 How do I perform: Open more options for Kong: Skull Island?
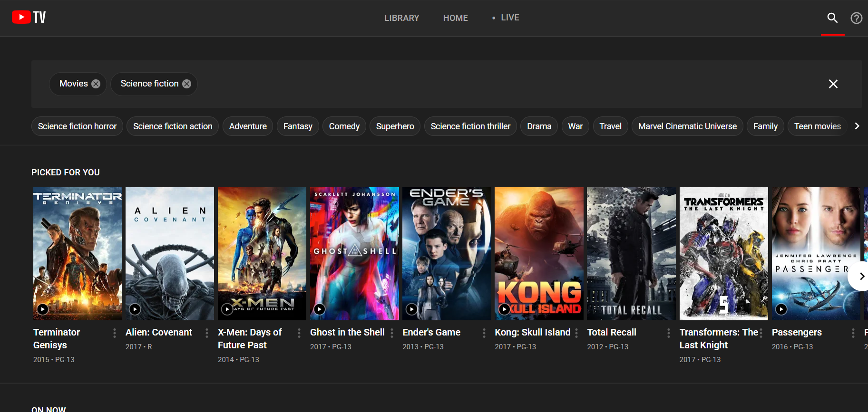[x=576, y=333]
